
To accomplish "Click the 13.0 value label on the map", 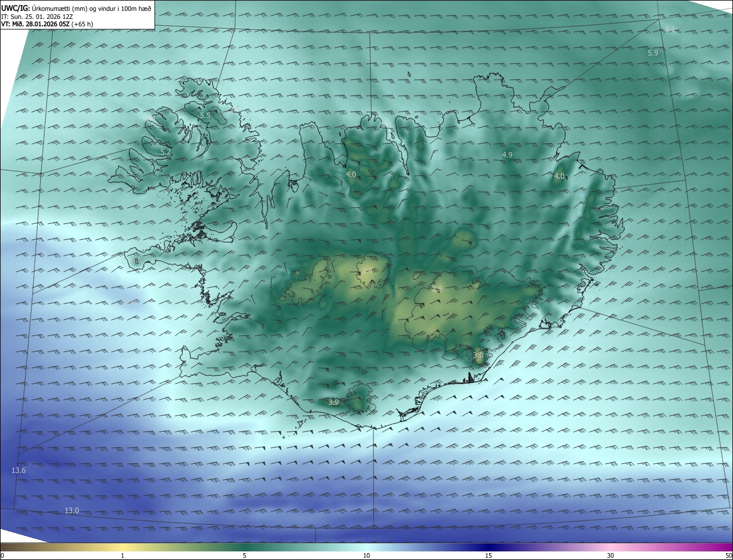I will (x=72, y=511).
